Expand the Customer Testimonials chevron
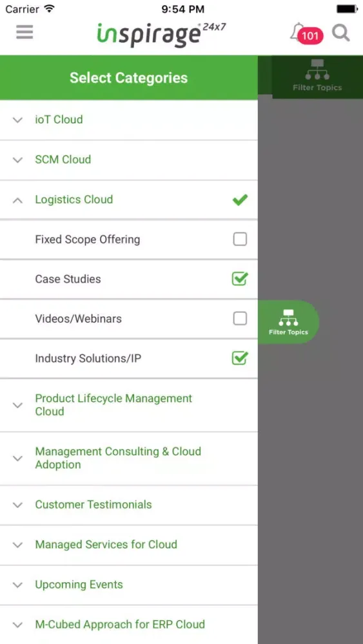Image resolution: width=363 pixels, height=644 pixels. coord(17,505)
